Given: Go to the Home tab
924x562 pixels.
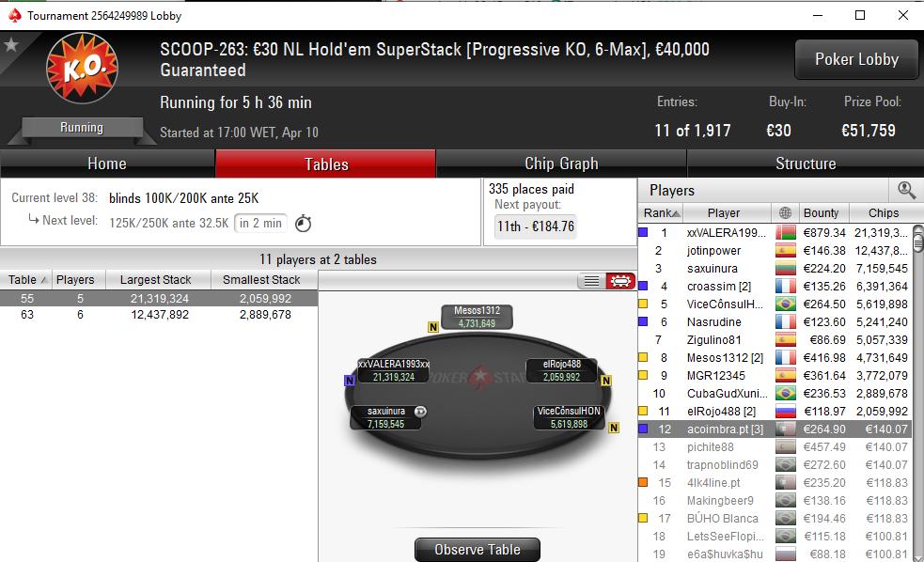Looking at the screenshot, I should click(x=107, y=164).
